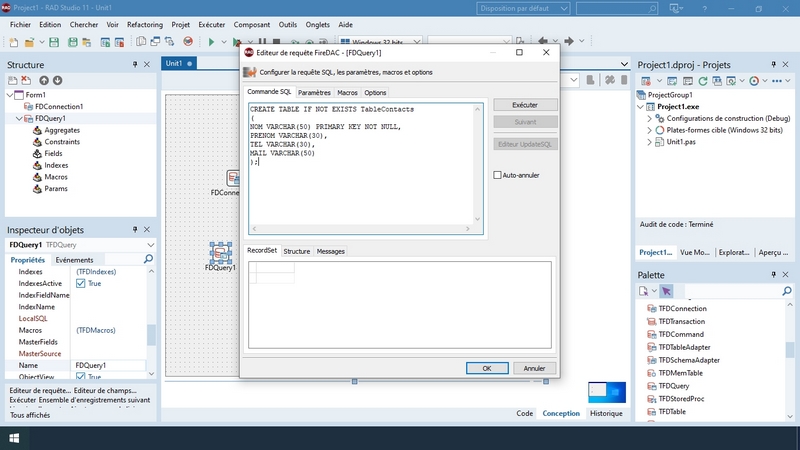The height and width of the screenshot is (450, 800).
Task: Click the search icon in Inspecteur d'objets
Action: 148,259
